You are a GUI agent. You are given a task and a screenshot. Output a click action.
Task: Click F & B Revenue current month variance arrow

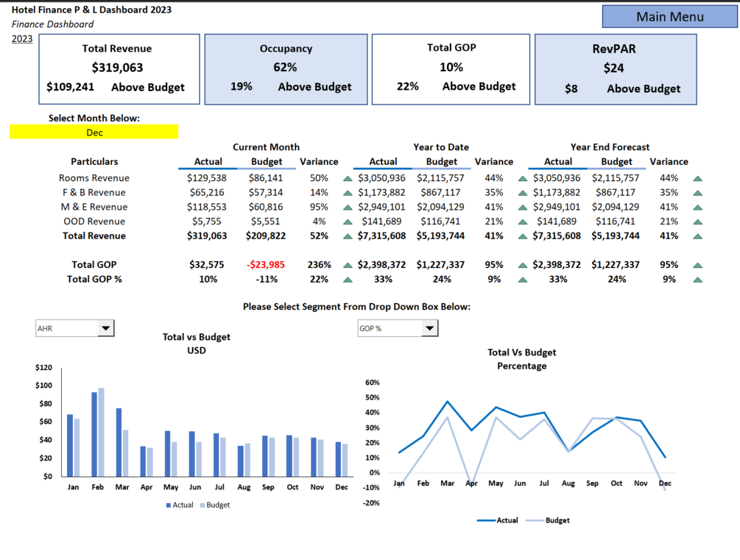click(348, 193)
